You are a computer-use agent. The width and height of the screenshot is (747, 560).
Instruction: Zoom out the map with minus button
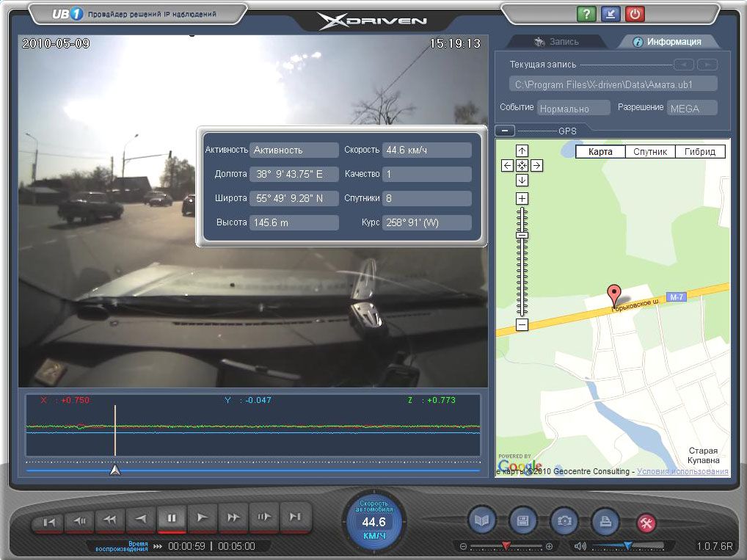pos(522,325)
